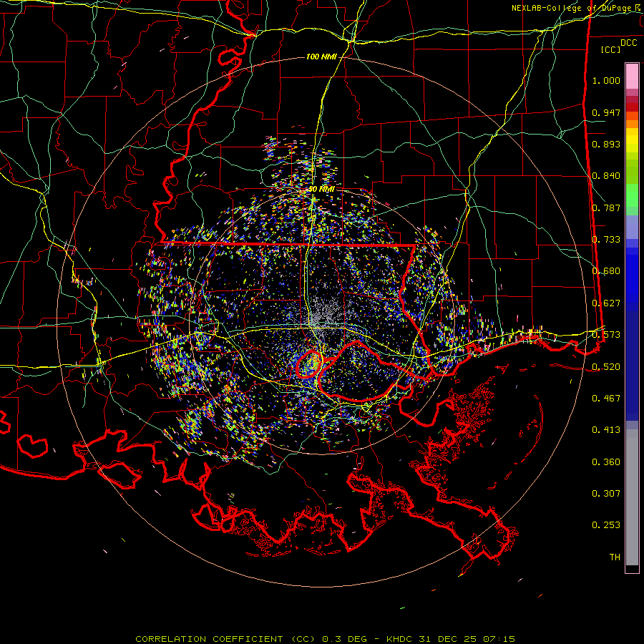Click the 0.520 scale value

[606, 366]
